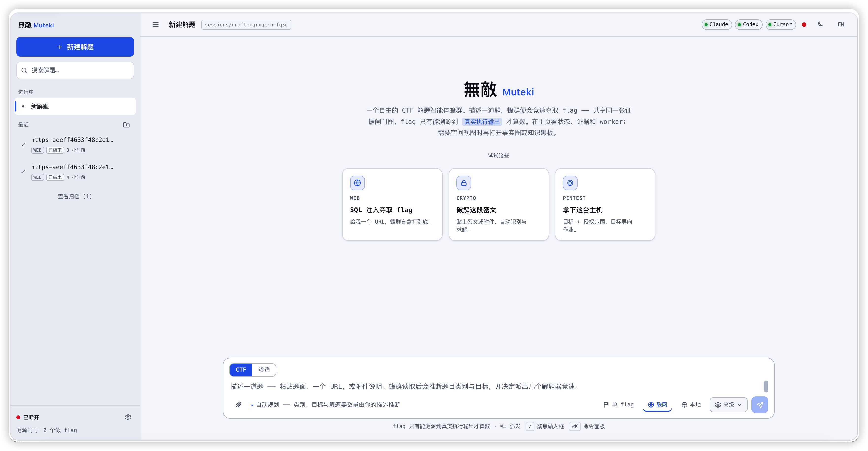Click the / 聚焦输入框 shortcut hint
868x451 pixels.
coord(545,426)
